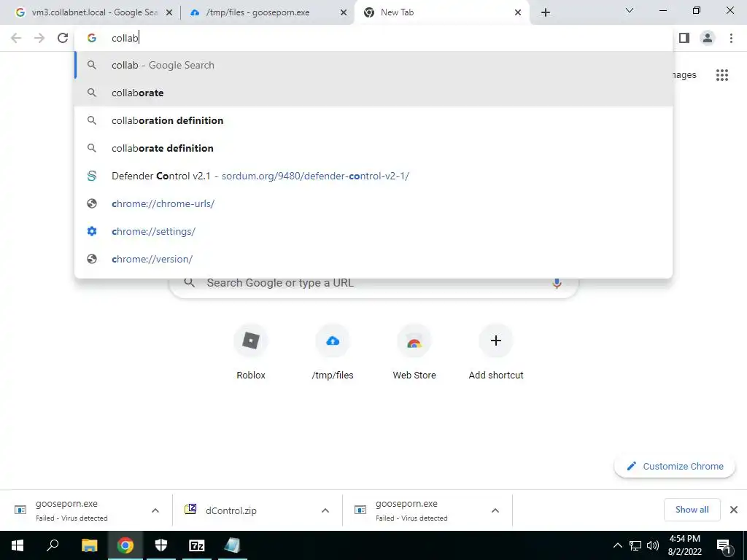Open the notification center icon

[x=723, y=545]
